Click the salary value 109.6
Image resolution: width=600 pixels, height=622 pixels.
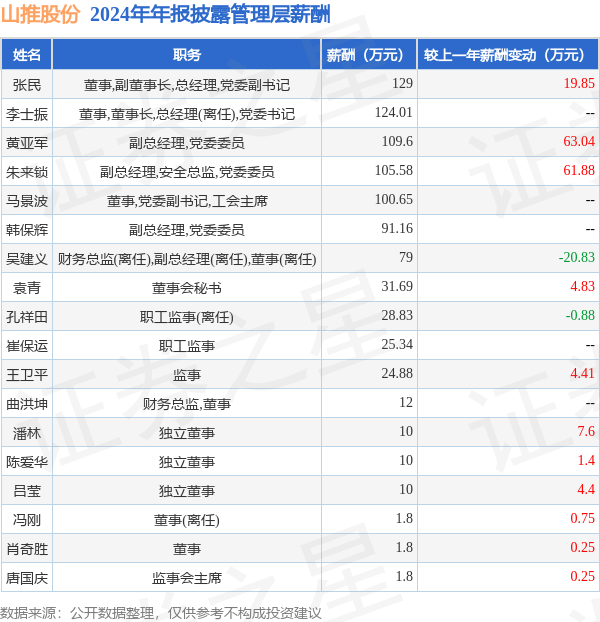click(x=397, y=141)
